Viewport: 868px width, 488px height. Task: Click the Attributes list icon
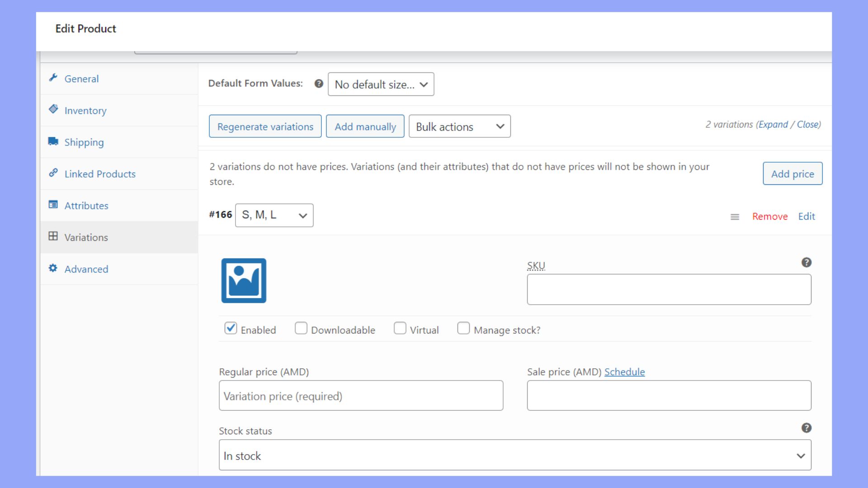pos(53,205)
